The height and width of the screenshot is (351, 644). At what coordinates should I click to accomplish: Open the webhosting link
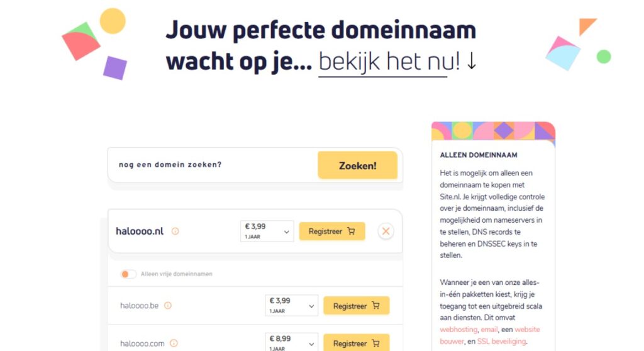(x=458, y=330)
